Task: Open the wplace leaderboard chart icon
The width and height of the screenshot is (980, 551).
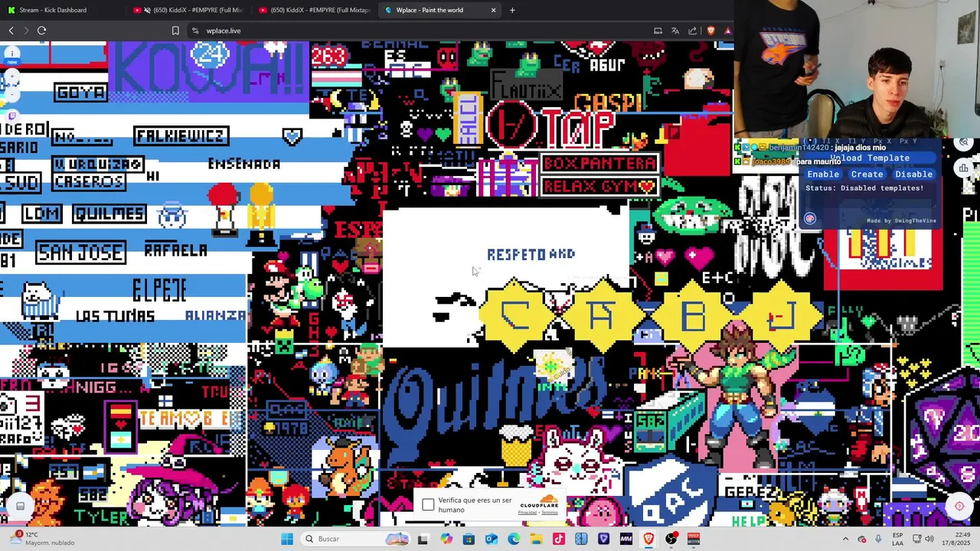Action: 963,168
